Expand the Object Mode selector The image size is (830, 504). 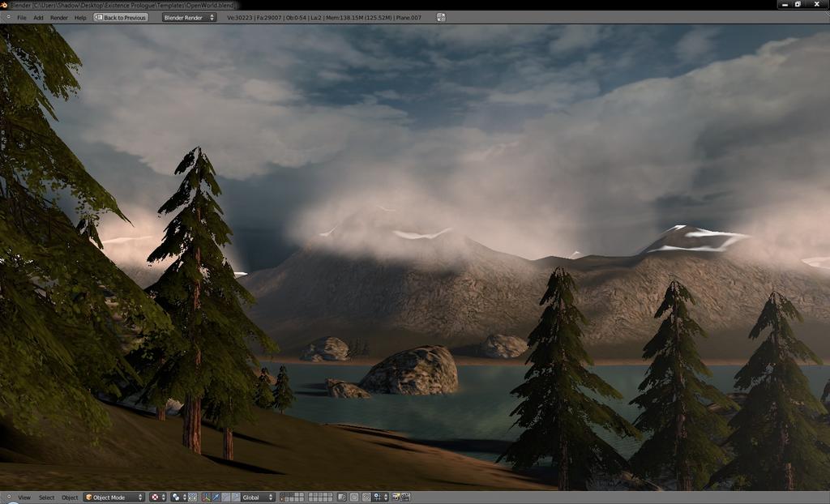point(113,498)
